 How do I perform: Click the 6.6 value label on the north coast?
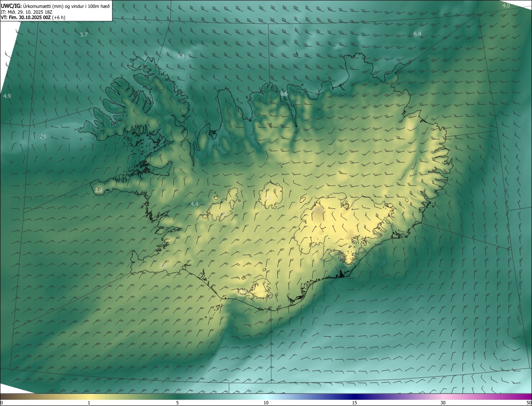(x=284, y=94)
